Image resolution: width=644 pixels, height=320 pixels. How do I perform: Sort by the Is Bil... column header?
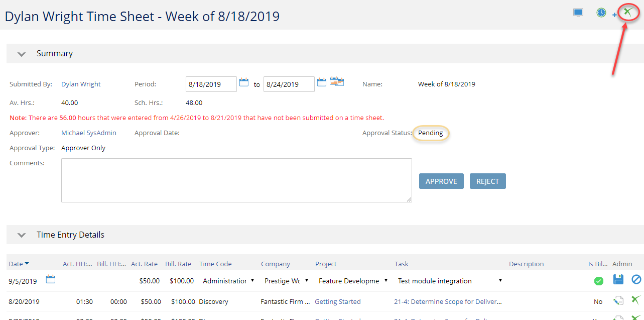tap(598, 264)
